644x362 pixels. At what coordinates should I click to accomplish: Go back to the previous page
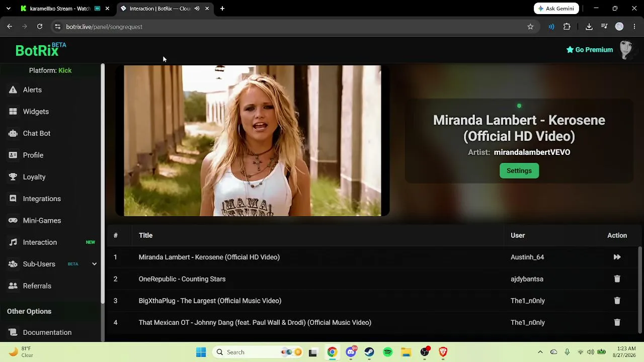click(x=10, y=27)
